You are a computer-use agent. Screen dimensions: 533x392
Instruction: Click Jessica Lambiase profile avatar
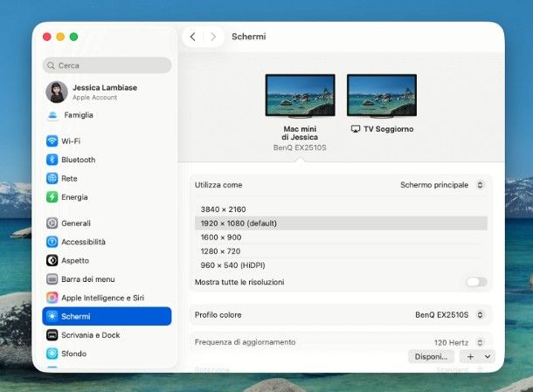[57, 92]
